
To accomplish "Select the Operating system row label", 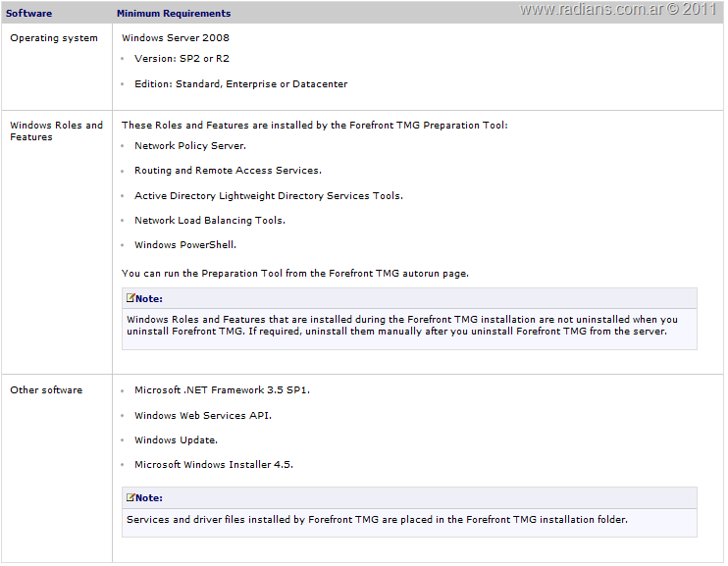I will click(54, 38).
